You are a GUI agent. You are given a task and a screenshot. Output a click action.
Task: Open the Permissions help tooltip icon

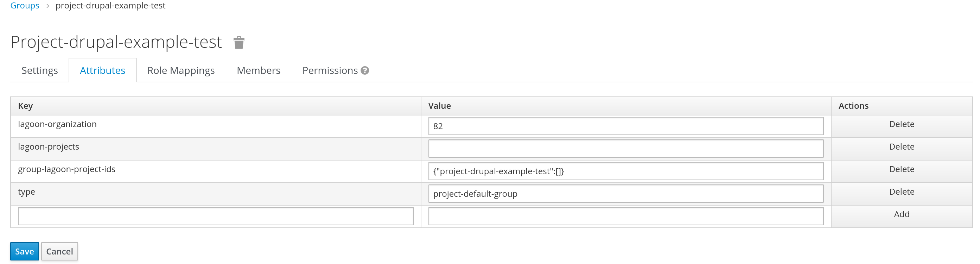[x=364, y=70]
